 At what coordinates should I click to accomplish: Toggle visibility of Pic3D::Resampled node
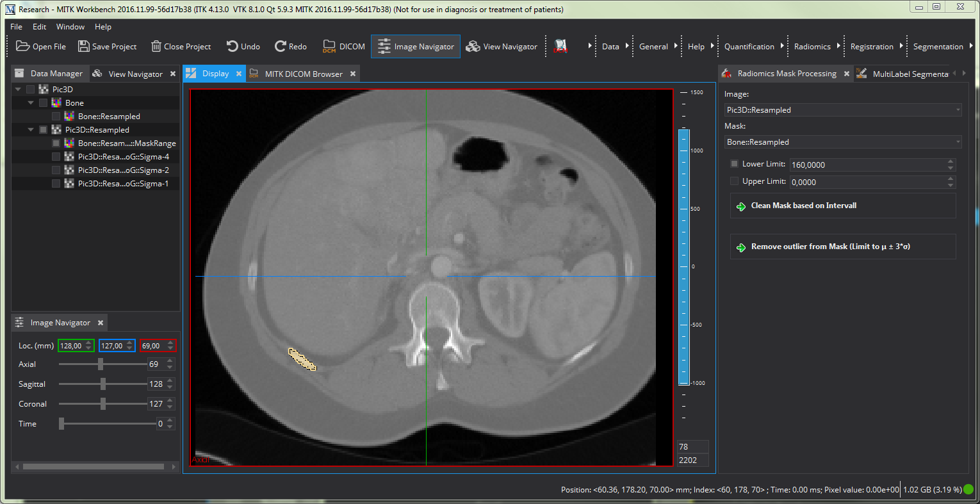[x=43, y=129]
